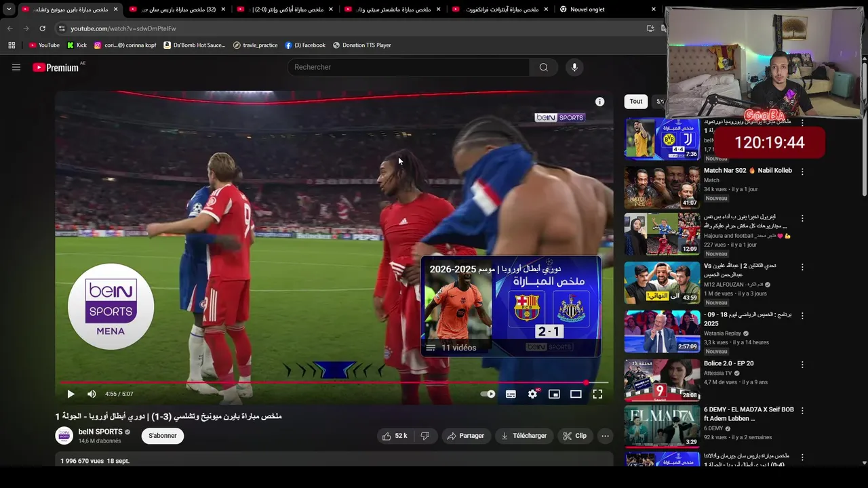Click Télécharger to download the video
The height and width of the screenshot is (488, 868).
[x=524, y=436]
